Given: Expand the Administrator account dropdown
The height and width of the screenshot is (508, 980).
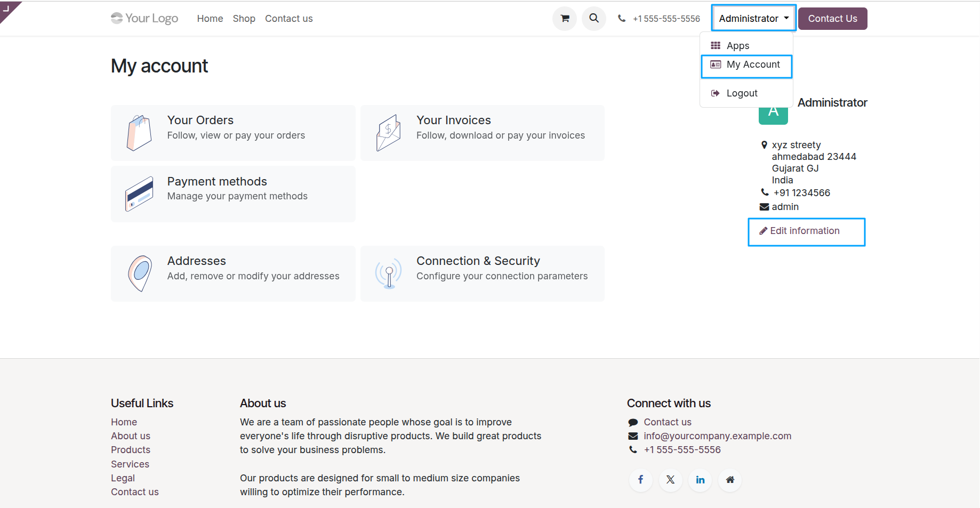Looking at the screenshot, I should [x=753, y=18].
